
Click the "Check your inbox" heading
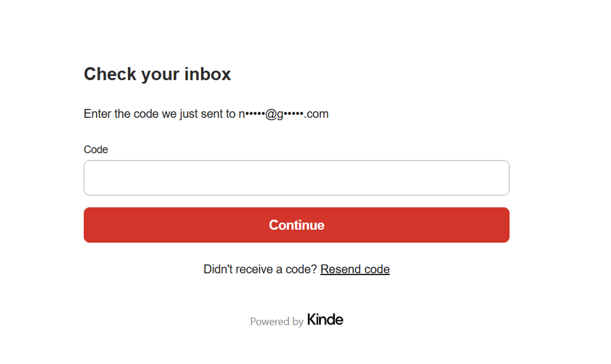[x=157, y=74]
